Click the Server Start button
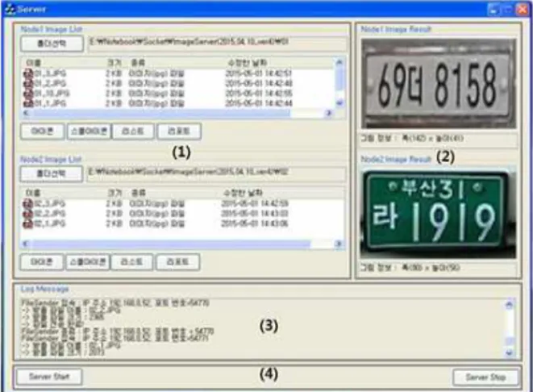Screen dimensions: 533x392 coord(49,377)
